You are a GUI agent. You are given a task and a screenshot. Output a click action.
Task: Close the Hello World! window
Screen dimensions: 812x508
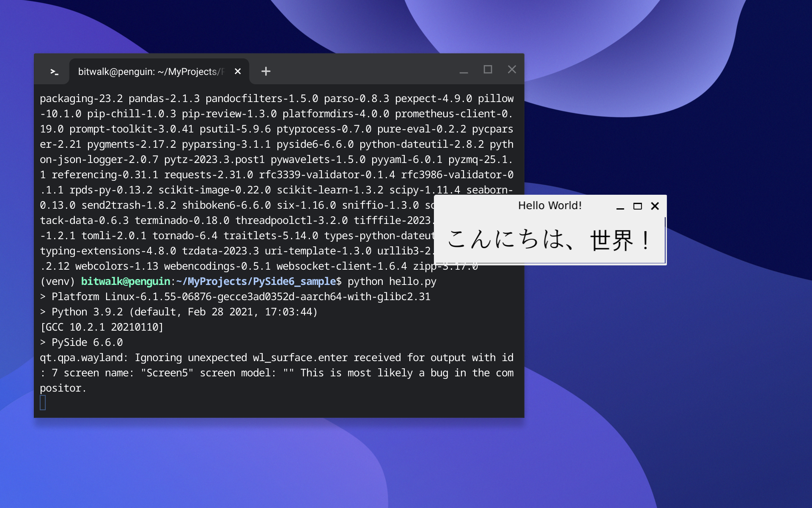pos(655,206)
